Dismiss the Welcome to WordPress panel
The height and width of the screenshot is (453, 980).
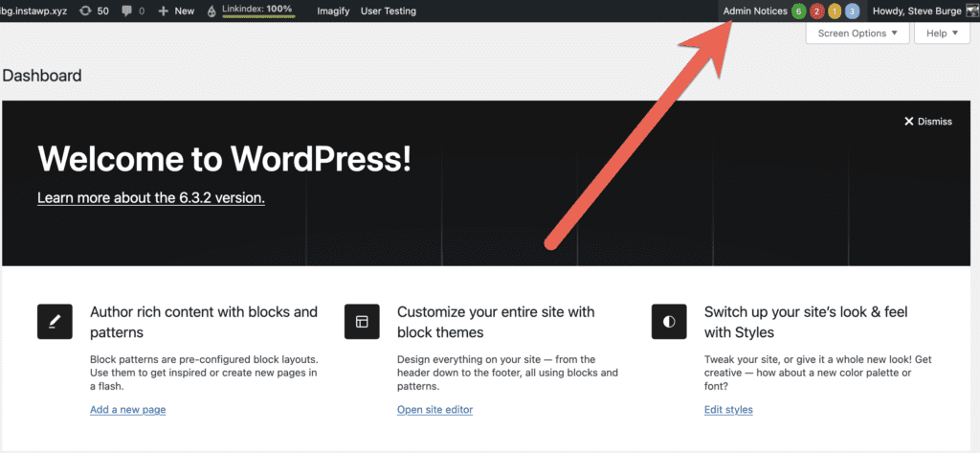tap(928, 122)
